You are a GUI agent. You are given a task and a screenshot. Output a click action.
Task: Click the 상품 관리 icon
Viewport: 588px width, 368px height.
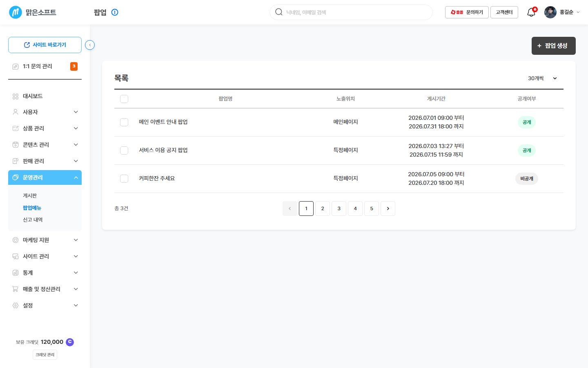[16, 128]
